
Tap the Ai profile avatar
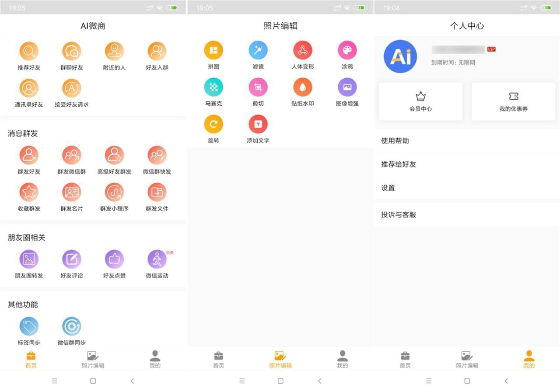[x=400, y=56]
